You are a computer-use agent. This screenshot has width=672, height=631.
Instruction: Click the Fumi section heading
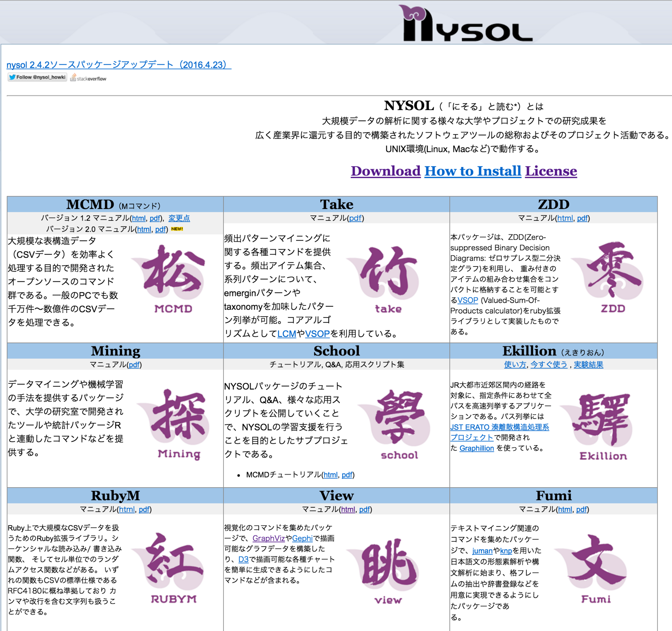pyautogui.click(x=554, y=496)
